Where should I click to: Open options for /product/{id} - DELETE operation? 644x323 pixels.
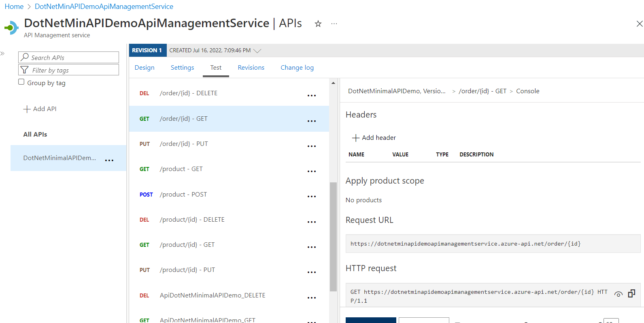click(312, 222)
